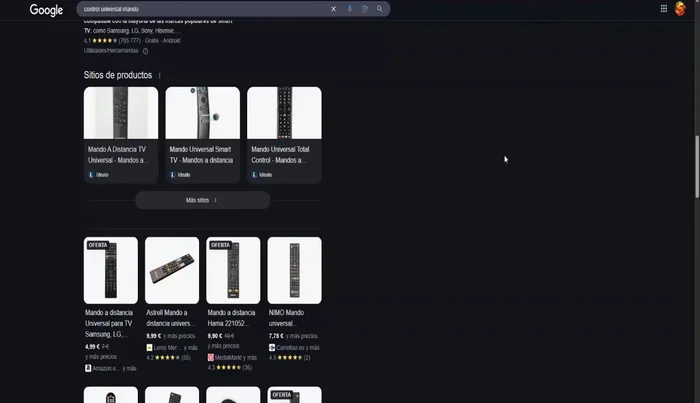Viewport: 700px width, 403px height.
Task: Clear the search box with the X icon
Action: pos(334,9)
